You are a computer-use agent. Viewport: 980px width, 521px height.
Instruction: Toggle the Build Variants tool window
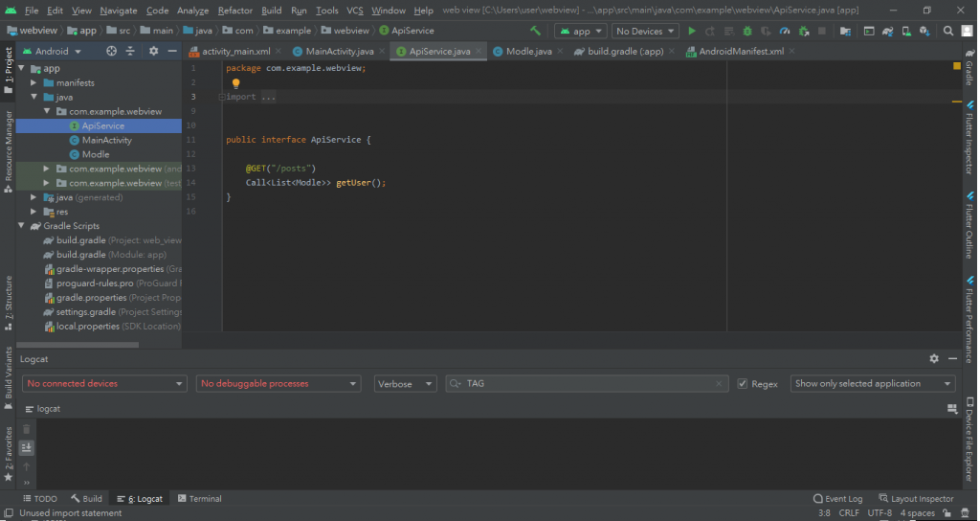click(x=8, y=377)
